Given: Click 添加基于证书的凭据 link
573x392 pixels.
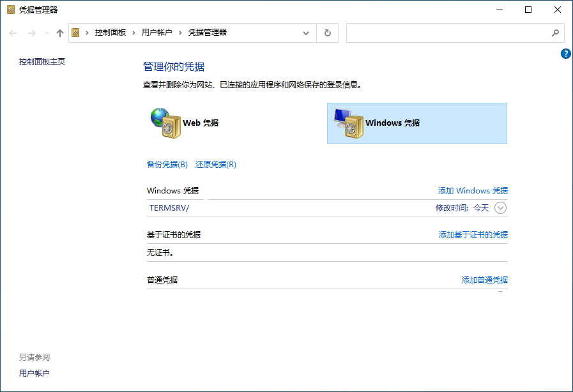Looking at the screenshot, I should click(x=473, y=234).
